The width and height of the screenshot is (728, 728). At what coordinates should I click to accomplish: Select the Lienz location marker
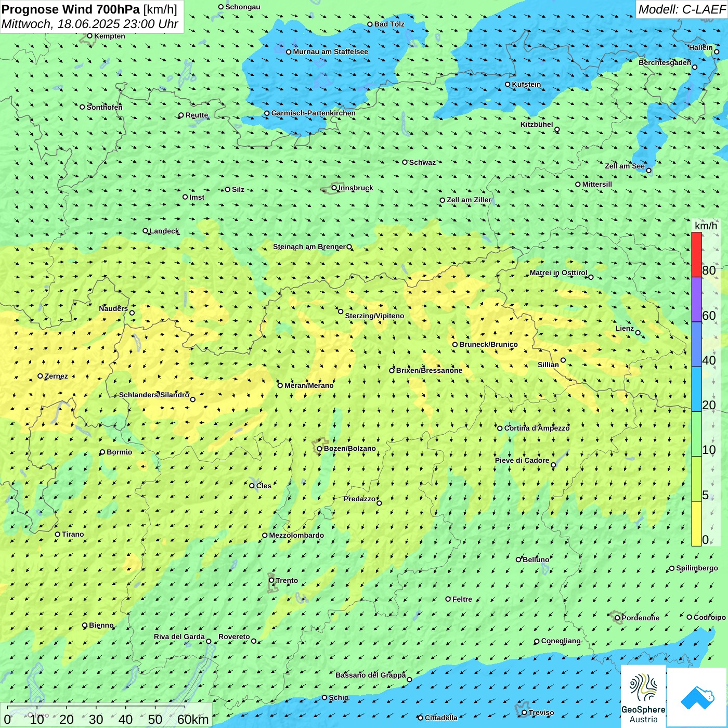[x=638, y=333]
